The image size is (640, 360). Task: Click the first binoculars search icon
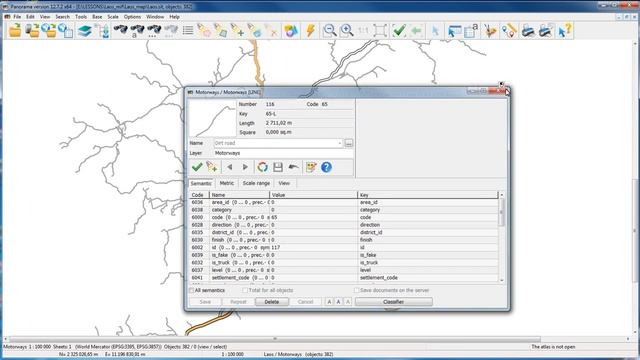tap(120, 31)
